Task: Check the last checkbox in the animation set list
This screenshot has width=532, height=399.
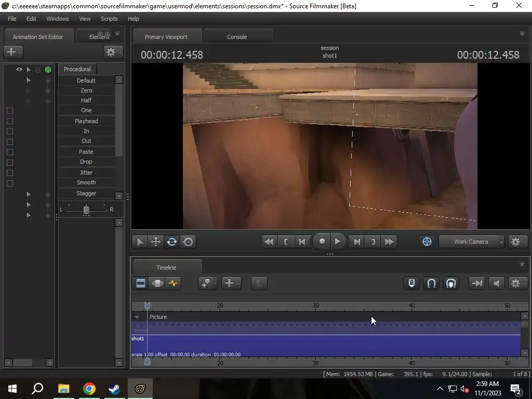Action: 10,183
